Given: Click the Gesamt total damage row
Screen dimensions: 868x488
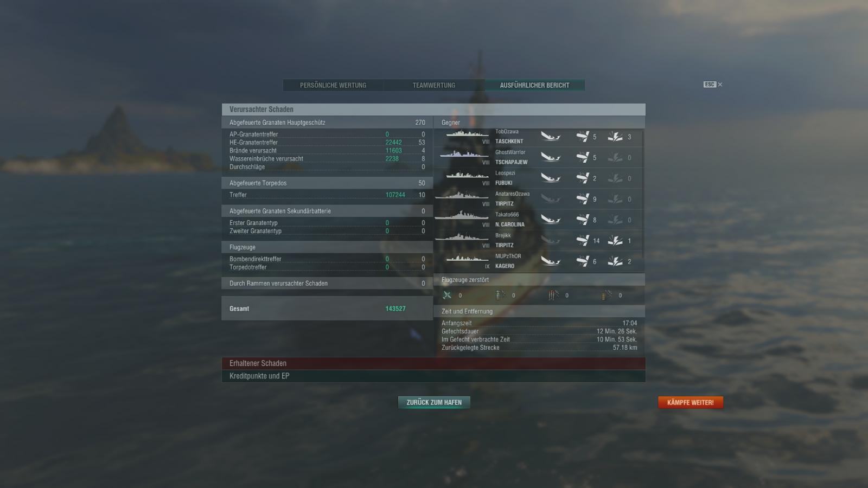Looking at the screenshot, I should point(327,309).
